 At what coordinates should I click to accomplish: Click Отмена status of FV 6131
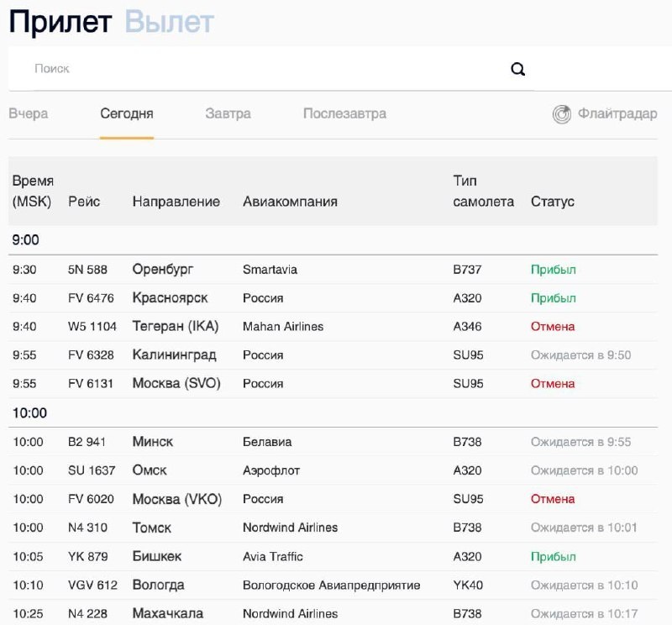point(553,384)
